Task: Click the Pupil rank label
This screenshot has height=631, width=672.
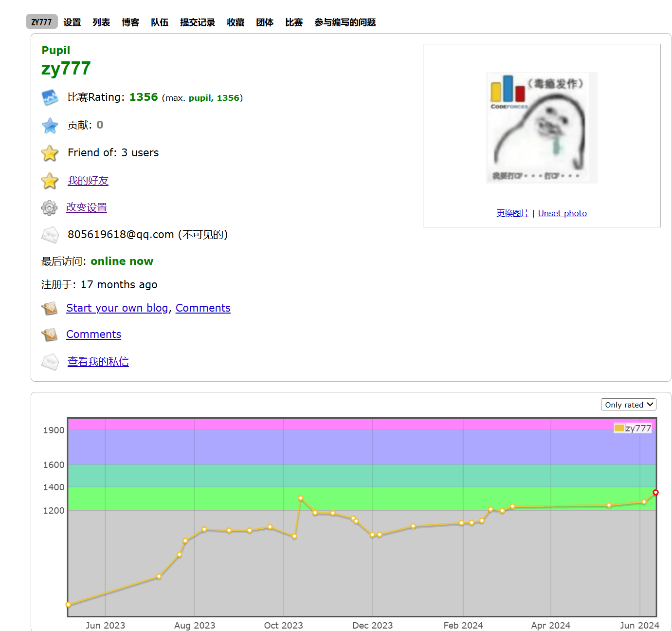Action: pos(56,51)
